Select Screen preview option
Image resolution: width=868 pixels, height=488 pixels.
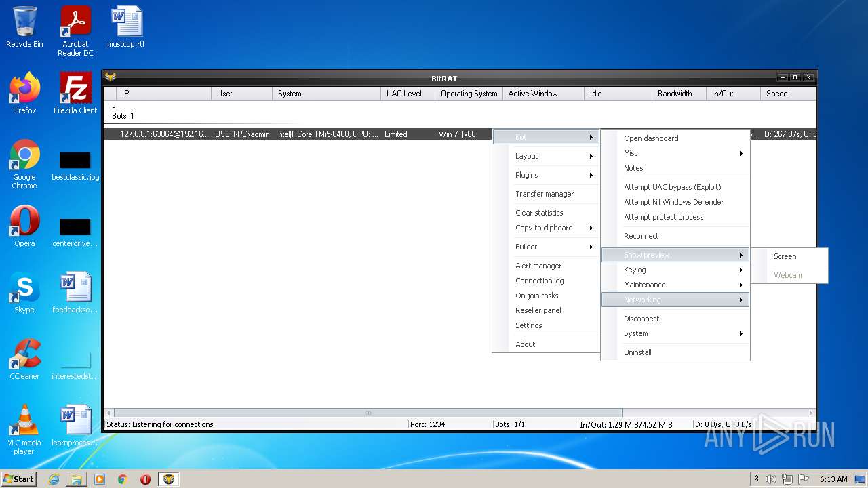point(790,256)
